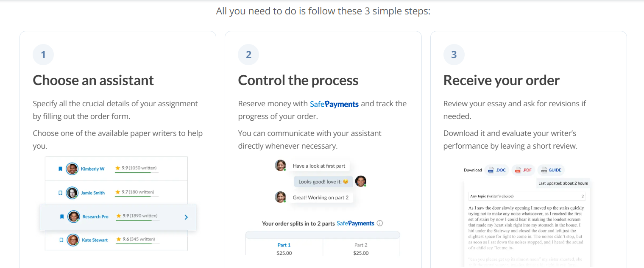The width and height of the screenshot is (644, 268).
Task: Download the .DOC file
Action: tap(497, 170)
